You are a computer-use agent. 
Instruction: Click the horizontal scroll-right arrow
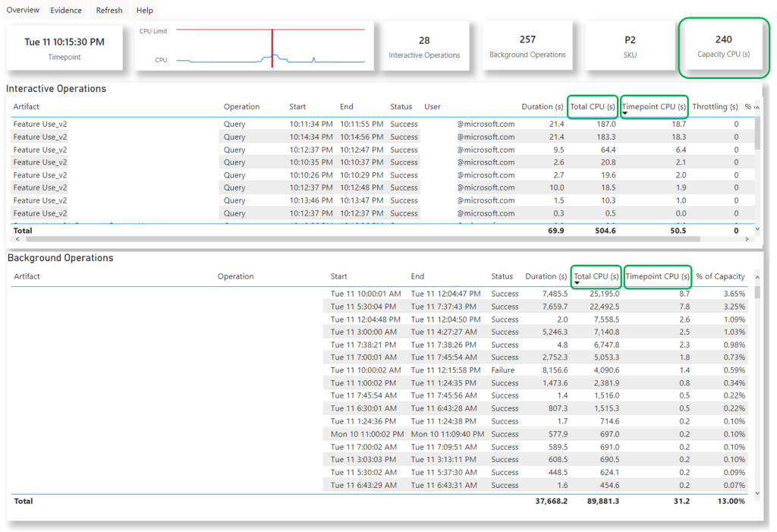[747, 239]
